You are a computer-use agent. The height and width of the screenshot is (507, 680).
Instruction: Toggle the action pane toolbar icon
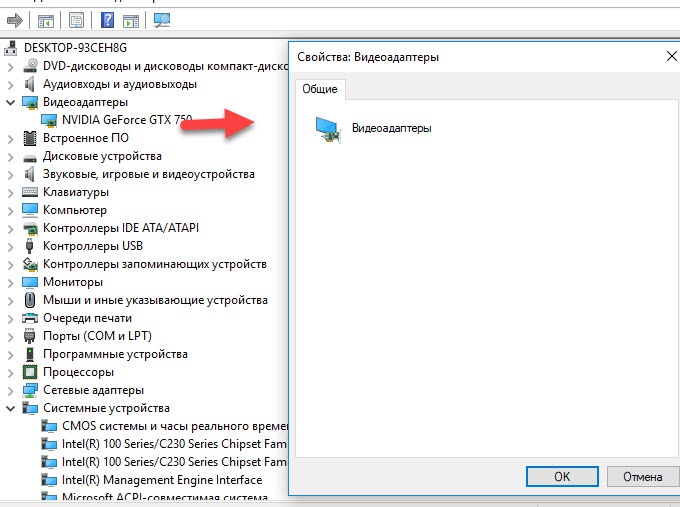[131, 20]
